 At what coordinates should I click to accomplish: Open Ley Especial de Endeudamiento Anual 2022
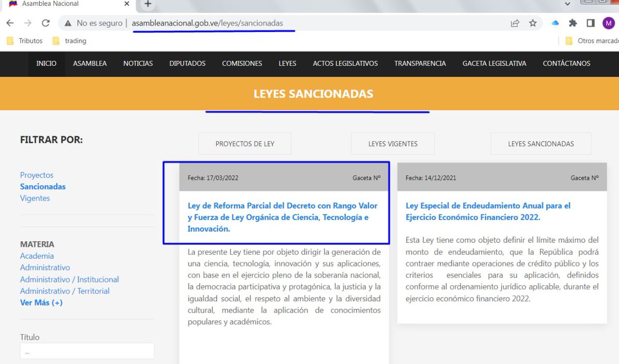click(x=488, y=211)
